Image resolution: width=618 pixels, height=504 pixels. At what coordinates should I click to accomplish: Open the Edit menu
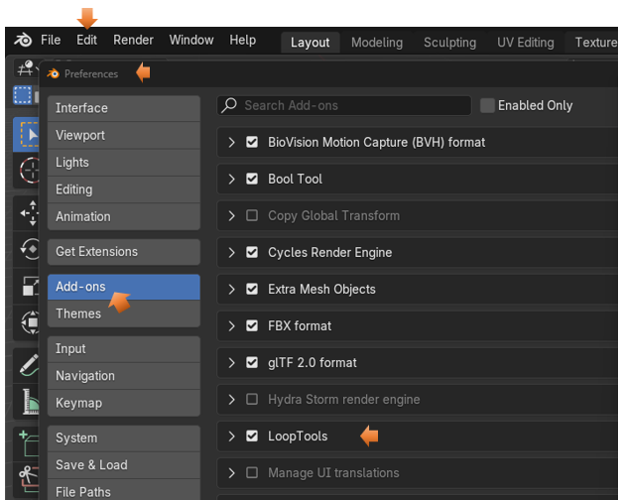tap(87, 40)
